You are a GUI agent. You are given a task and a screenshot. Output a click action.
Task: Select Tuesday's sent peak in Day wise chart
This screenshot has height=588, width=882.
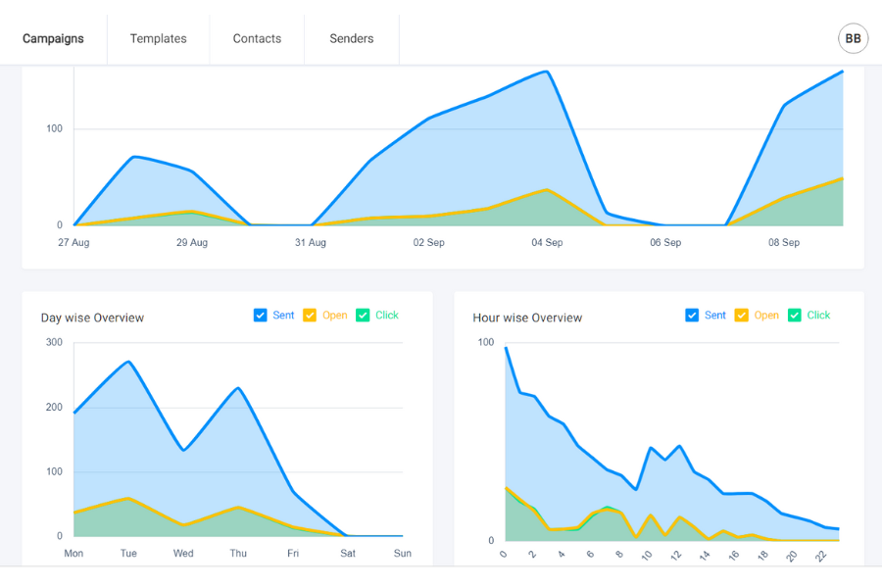point(128,362)
